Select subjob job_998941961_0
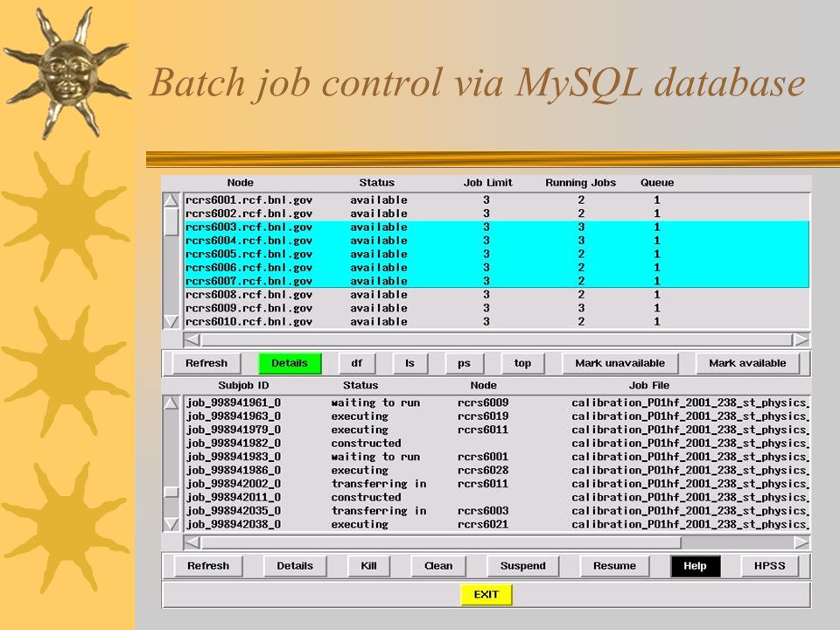The height and width of the screenshot is (630, 840). tap(496, 402)
